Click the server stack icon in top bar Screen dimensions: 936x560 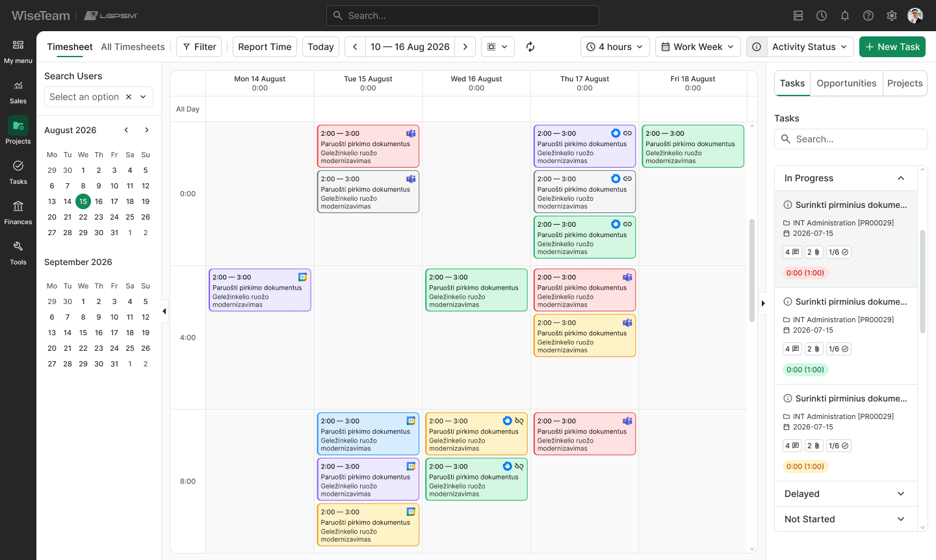pyautogui.click(x=798, y=16)
